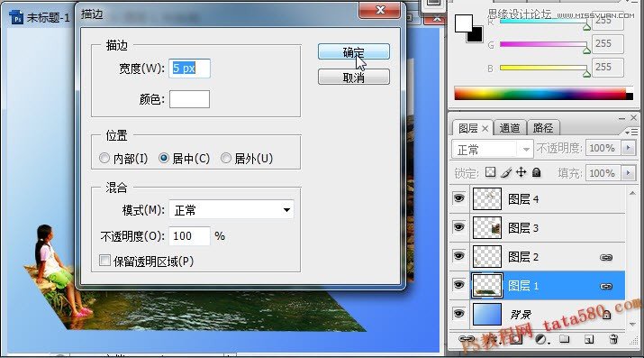Enable the 保留透明区域(P) checkbox

coord(104,261)
